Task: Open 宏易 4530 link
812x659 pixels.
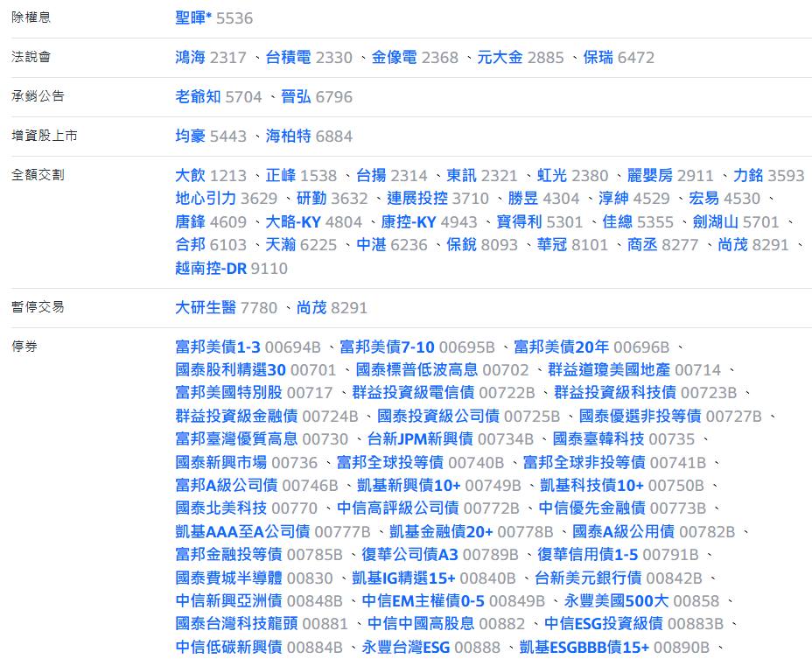Action: point(725,199)
